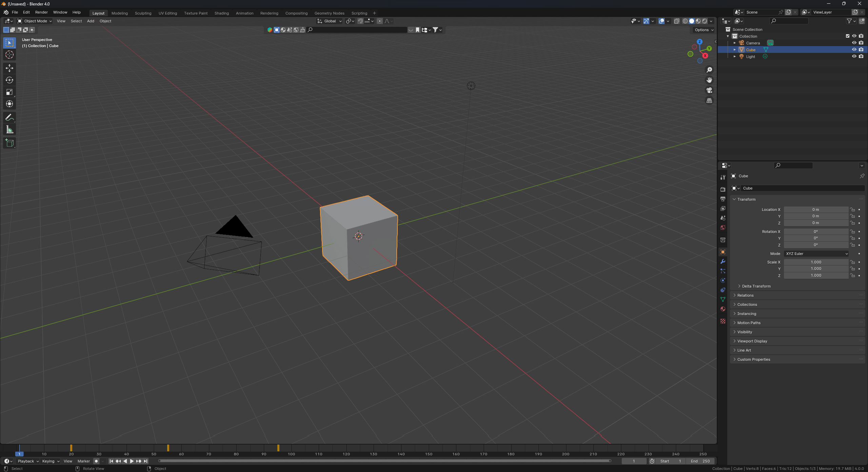Open the Render menu
This screenshot has width=868, height=472.
pos(41,12)
